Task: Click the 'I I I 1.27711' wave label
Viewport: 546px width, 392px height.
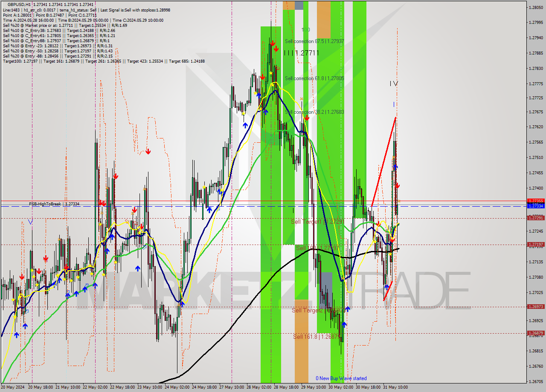Action: (x=302, y=53)
